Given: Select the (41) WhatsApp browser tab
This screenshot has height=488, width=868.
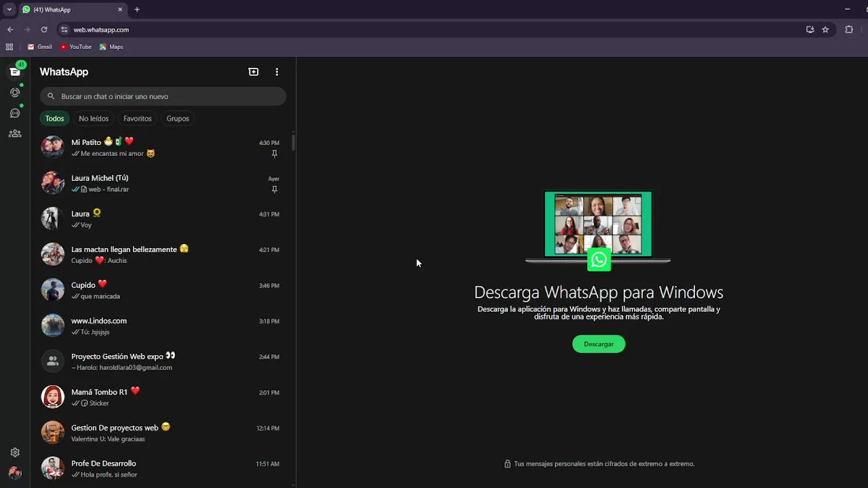Looking at the screenshot, I should coord(72,9).
